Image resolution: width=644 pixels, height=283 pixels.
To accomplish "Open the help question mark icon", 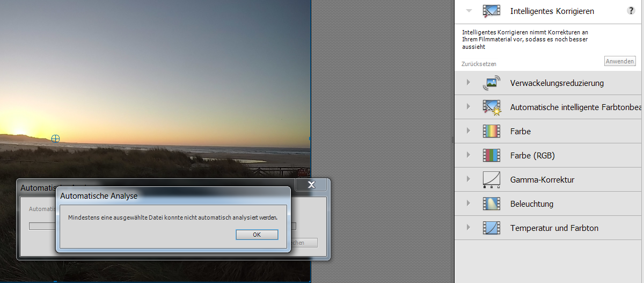I will (631, 11).
